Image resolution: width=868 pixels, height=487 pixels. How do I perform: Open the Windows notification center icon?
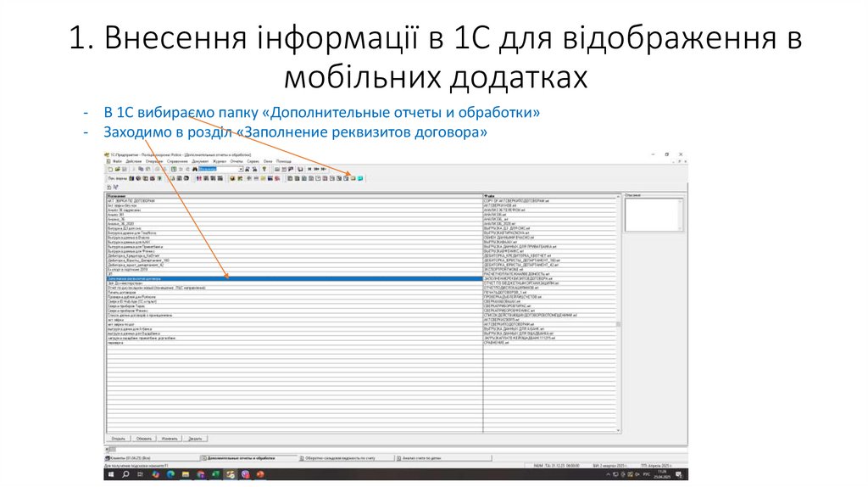[x=679, y=475]
